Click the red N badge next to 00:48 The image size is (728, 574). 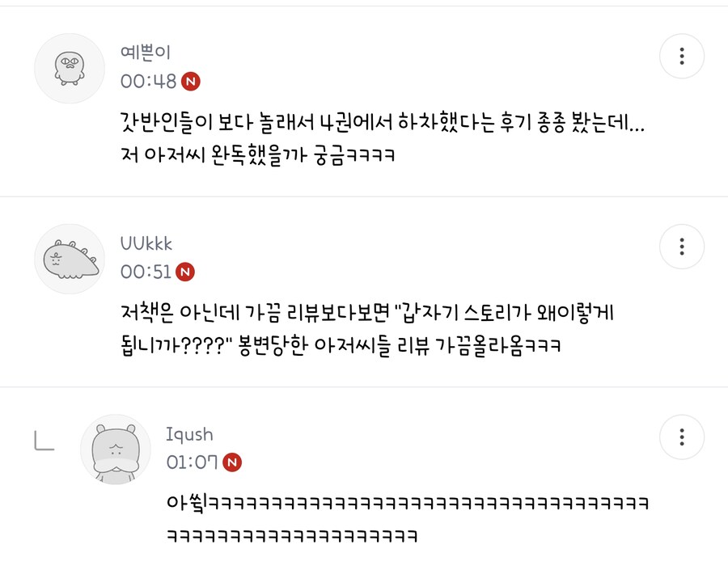click(x=192, y=82)
